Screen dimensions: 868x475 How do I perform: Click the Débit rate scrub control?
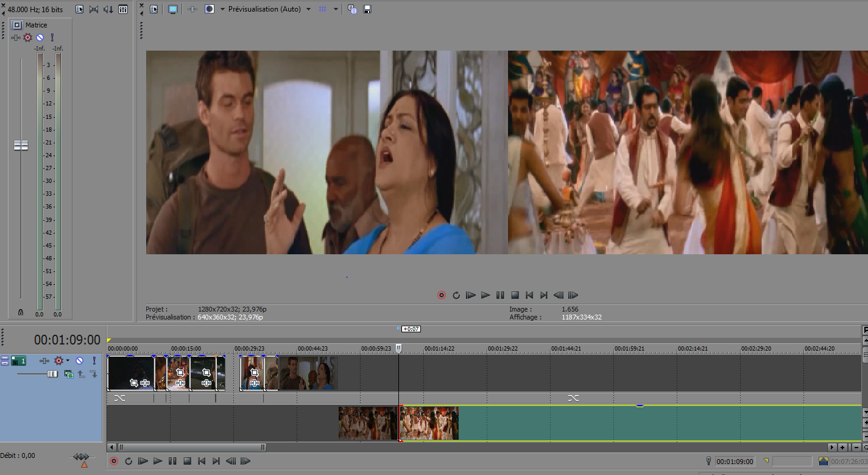click(x=81, y=457)
